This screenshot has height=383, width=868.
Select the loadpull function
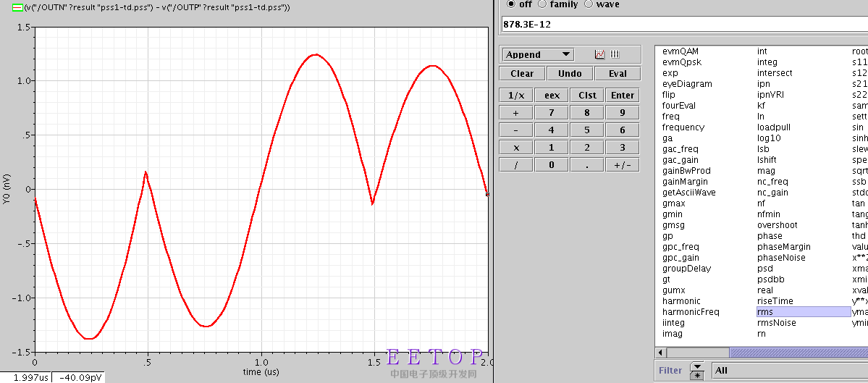(x=773, y=127)
